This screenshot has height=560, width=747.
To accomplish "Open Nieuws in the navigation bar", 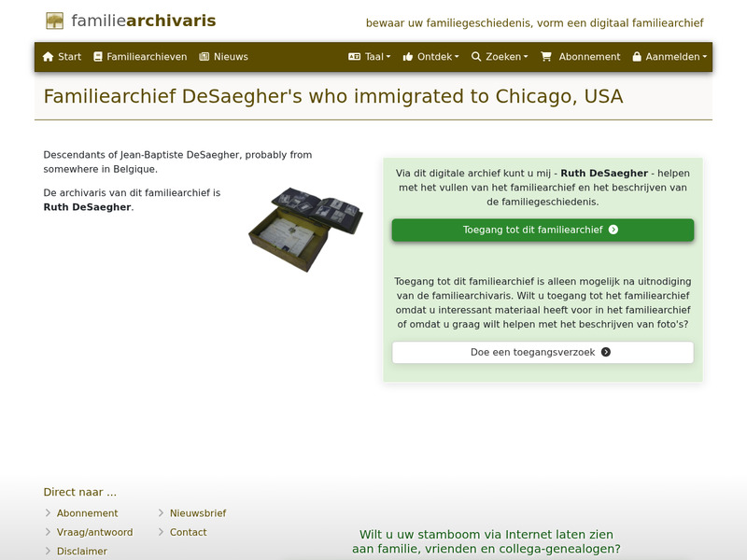I will coord(224,57).
